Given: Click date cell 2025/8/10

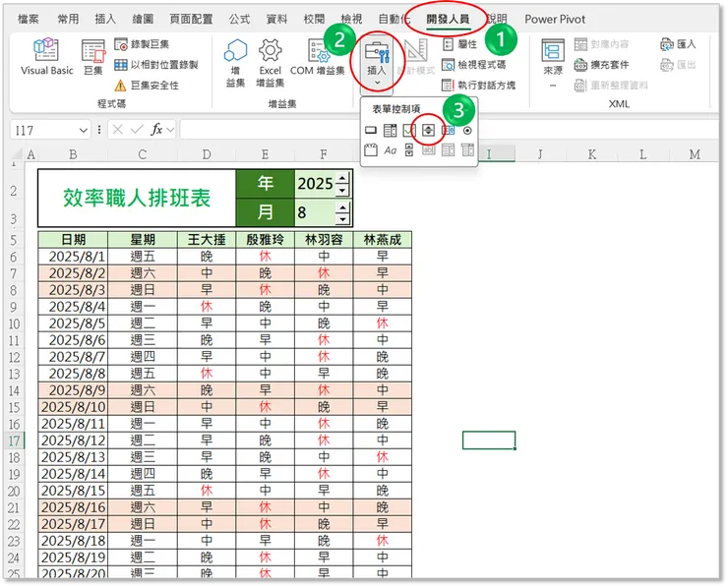Looking at the screenshot, I should click(73, 407).
